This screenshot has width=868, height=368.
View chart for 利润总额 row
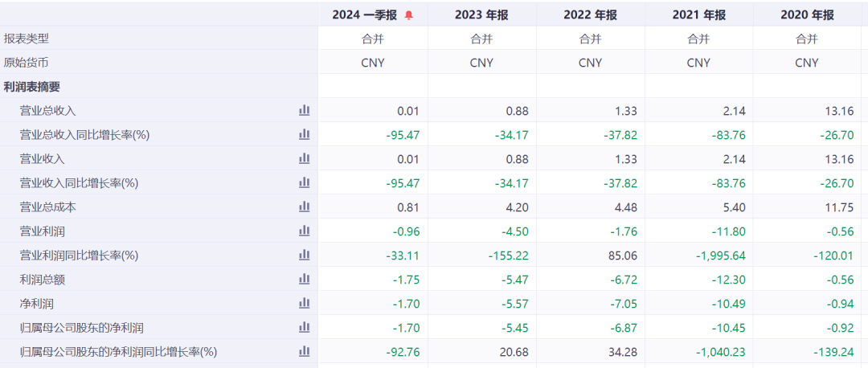point(304,280)
